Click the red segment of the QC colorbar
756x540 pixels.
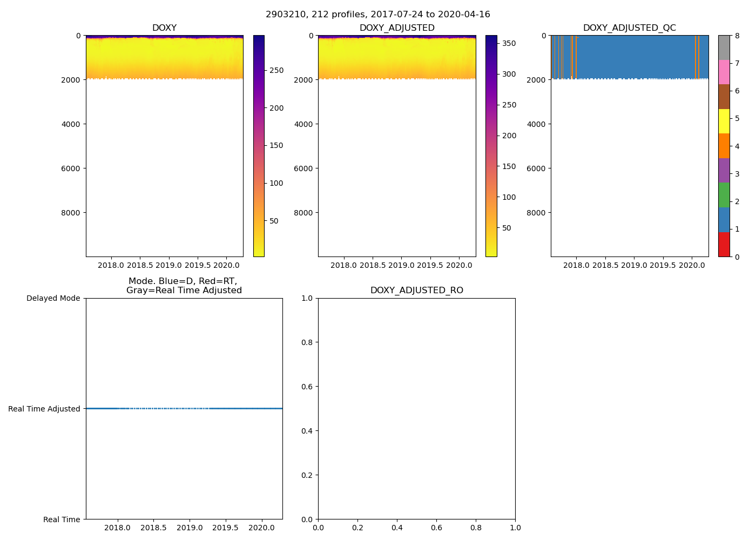(x=724, y=245)
